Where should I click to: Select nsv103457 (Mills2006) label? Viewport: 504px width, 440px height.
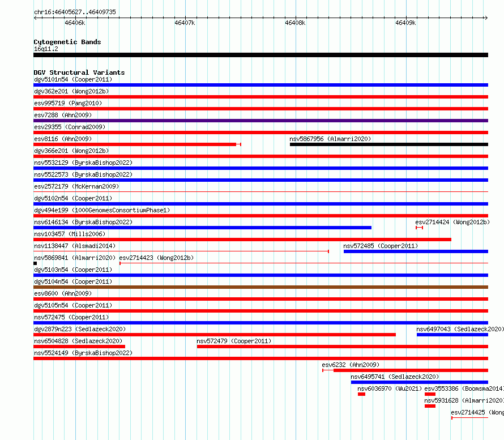pyautogui.click(x=70, y=234)
